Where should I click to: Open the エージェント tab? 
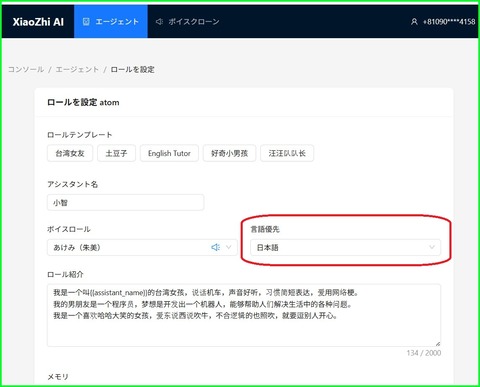pyautogui.click(x=111, y=22)
